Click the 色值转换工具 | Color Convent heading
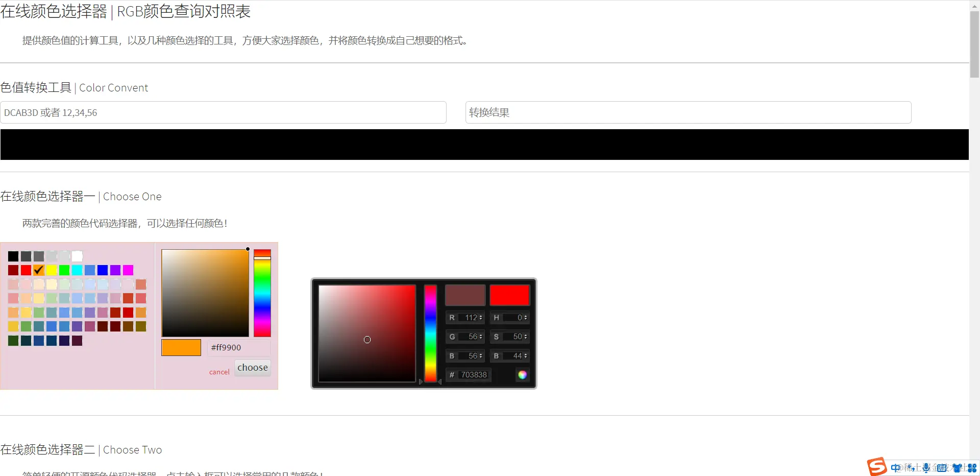 click(x=74, y=88)
